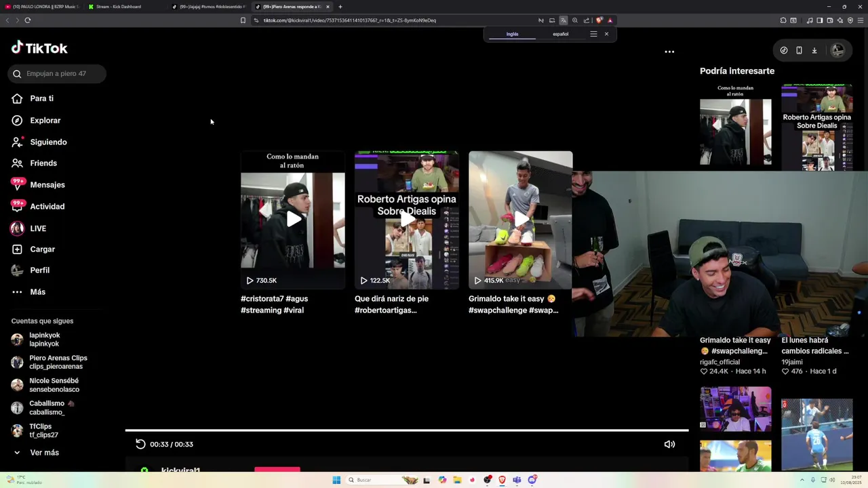
Task: Play the Roberto Artigas opina video
Action: [x=407, y=219]
